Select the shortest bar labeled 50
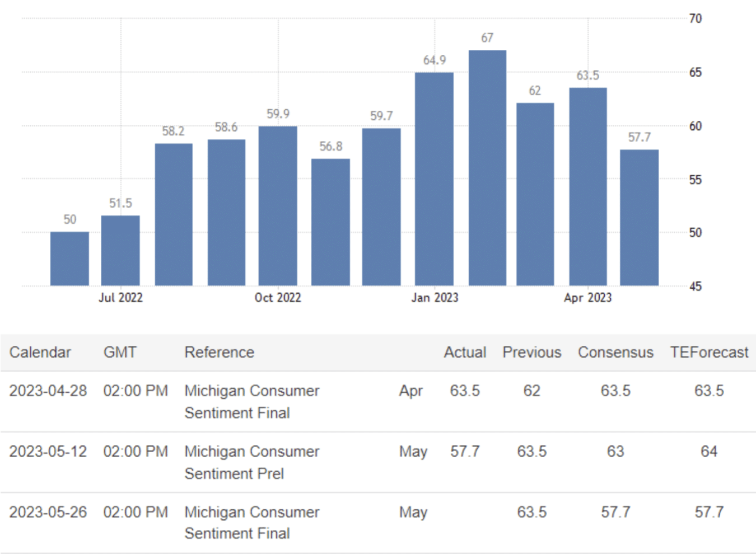Screen dimensions: 756x554 pos(69,259)
